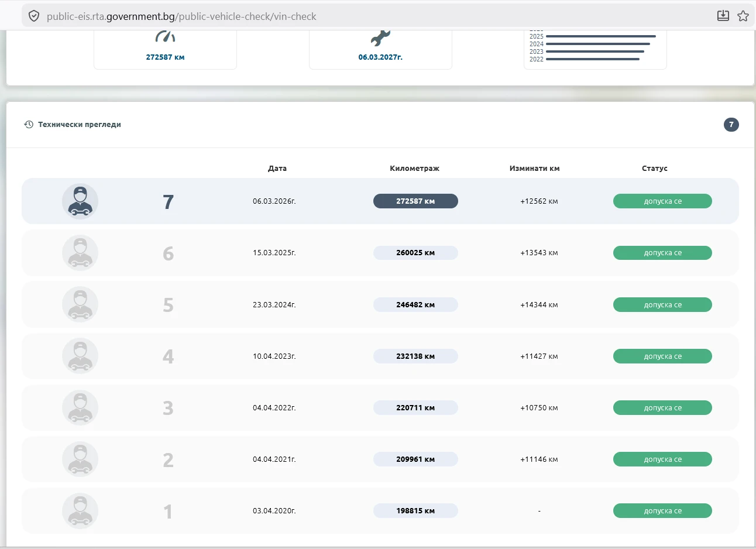The width and height of the screenshot is (756, 549).
Task: Click the Километраж column header
Action: [x=414, y=169]
